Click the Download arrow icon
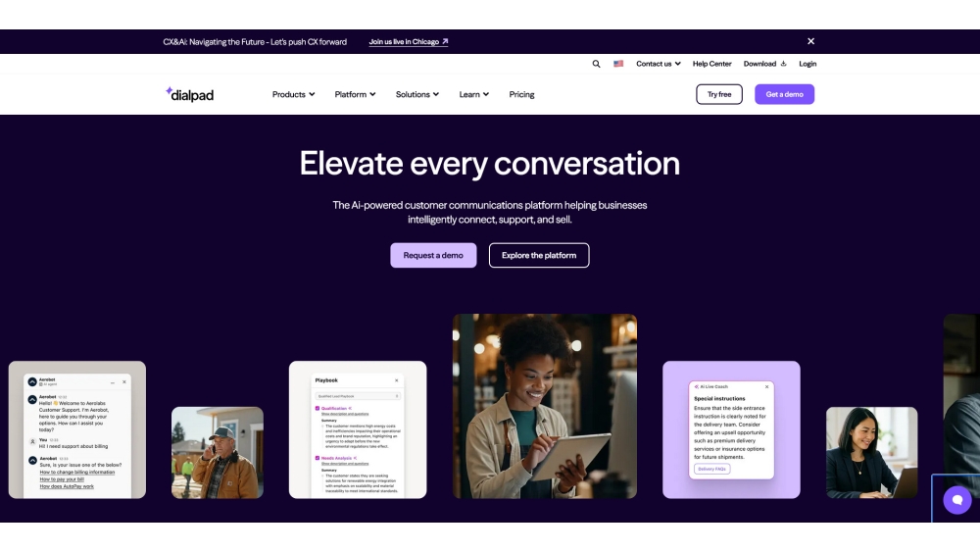Image resolution: width=980 pixels, height=552 pixels. (x=783, y=64)
